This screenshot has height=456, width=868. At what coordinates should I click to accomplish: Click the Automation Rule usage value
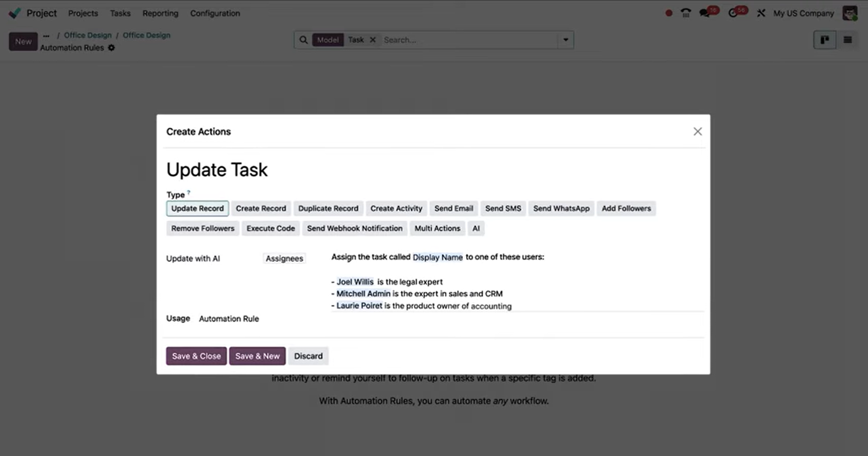point(229,318)
